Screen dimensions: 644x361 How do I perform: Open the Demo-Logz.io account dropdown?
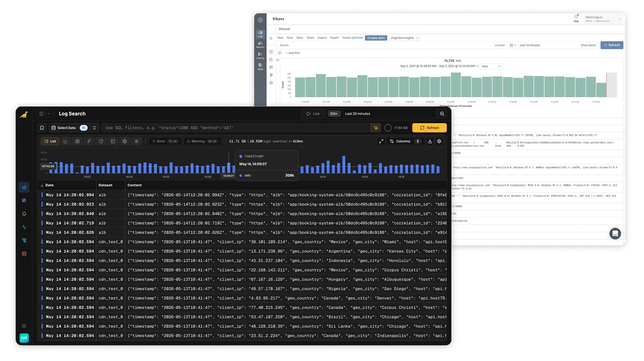603,19
